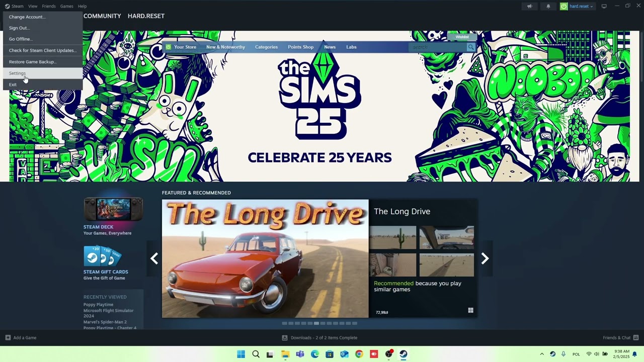Open the New & Noteworthy dropdown
This screenshot has height=362, width=644.
225,47
